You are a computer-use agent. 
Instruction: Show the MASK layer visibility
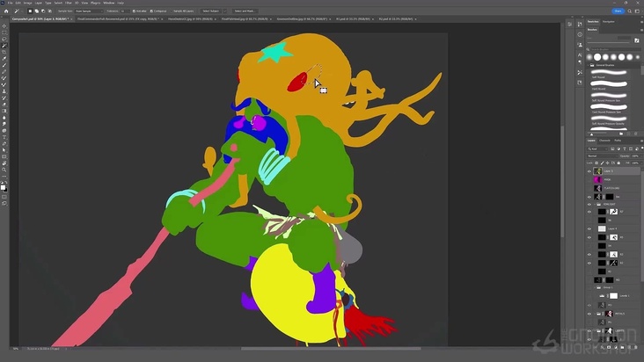[589, 179]
